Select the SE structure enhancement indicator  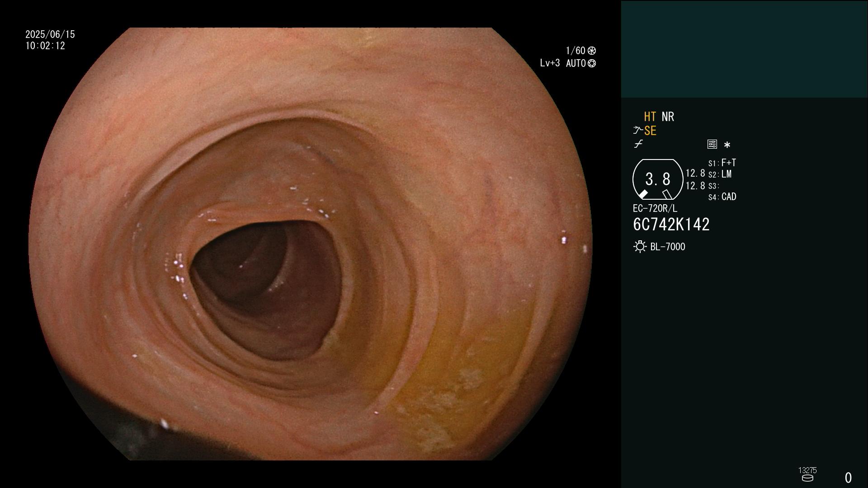pos(650,131)
